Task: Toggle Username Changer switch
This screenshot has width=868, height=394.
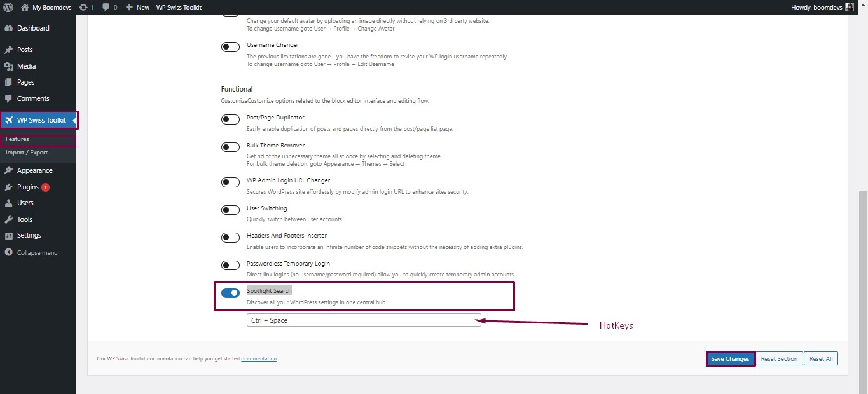Action: click(230, 47)
